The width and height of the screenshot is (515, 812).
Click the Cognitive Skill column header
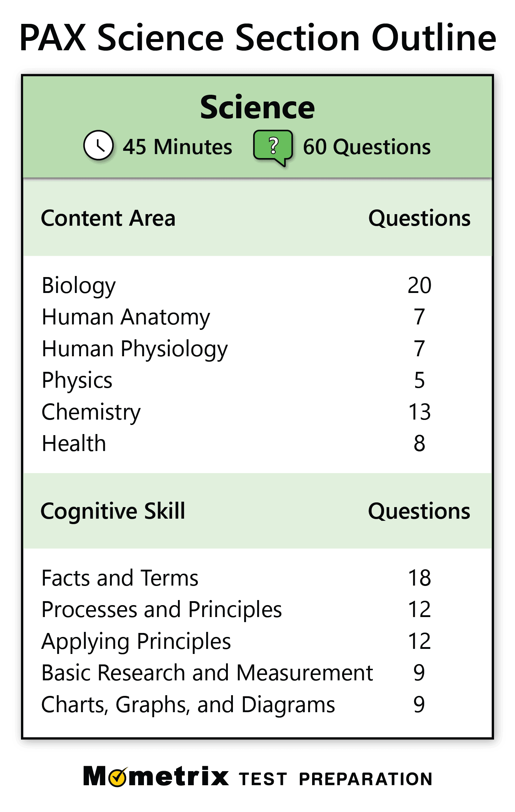[113, 511]
